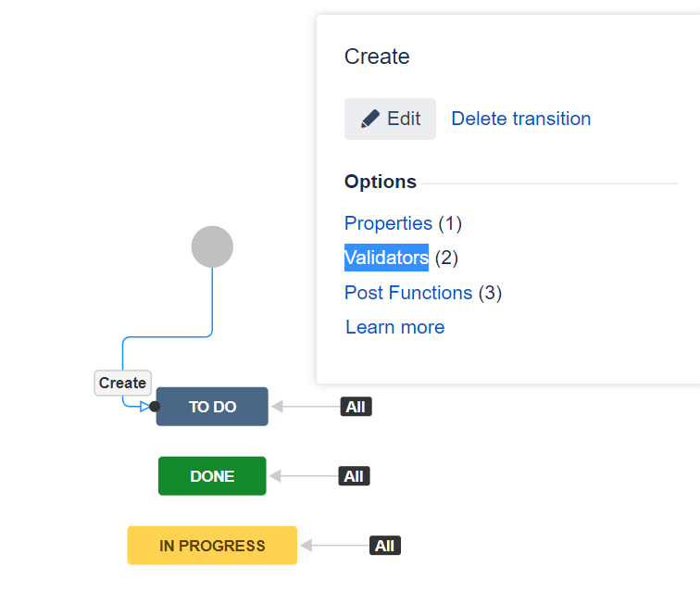Open the highlighted Validators link

386,258
